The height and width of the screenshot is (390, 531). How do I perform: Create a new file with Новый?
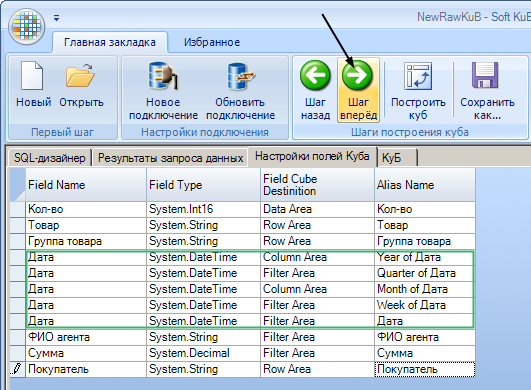click(x=33, y=84)
